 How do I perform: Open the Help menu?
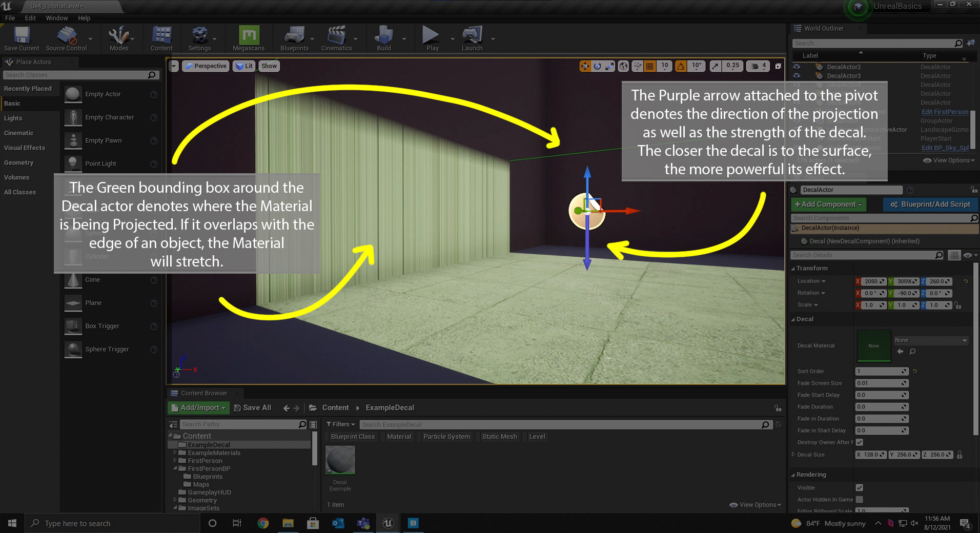pyautogui.click(x=84, y=18)
